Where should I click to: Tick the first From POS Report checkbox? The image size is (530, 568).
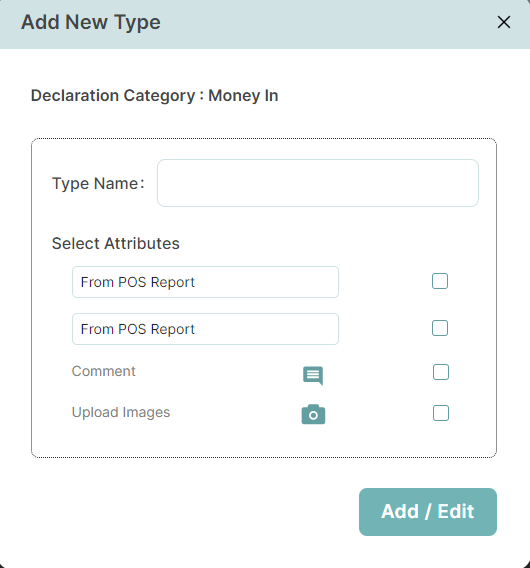click(440, 281)
